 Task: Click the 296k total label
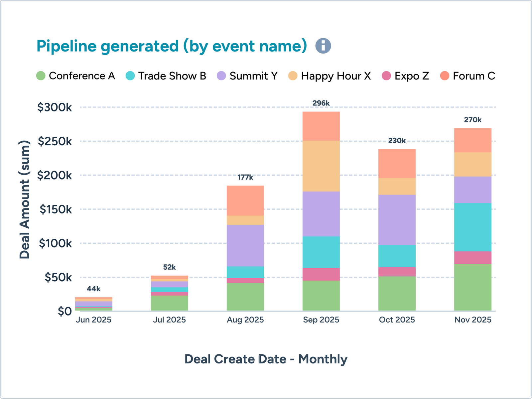321,103
